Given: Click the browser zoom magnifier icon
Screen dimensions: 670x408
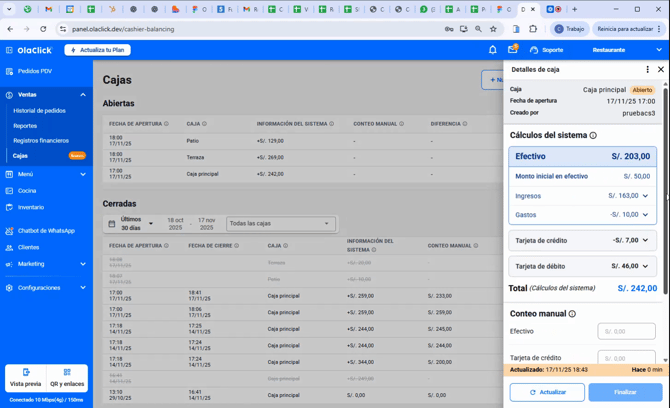Looking at the screenshot, I should click(x=478, y=29).
